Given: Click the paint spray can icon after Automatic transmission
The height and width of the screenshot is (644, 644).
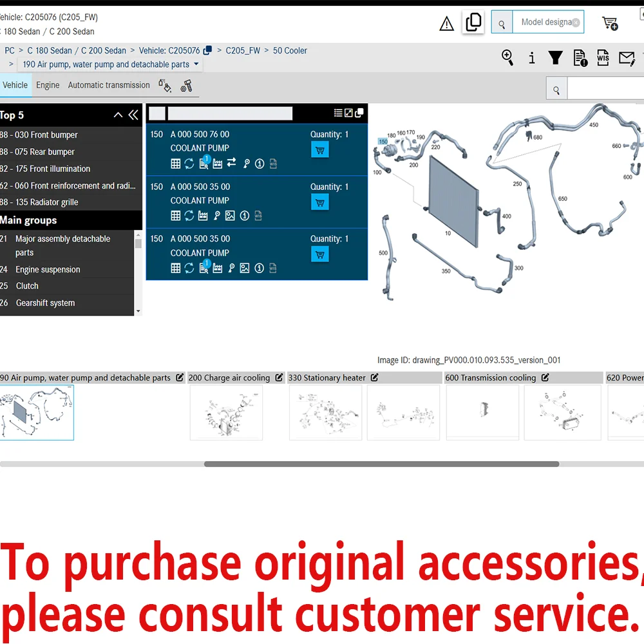Looking at the screenshot, I should pyautogui.click(x=165, y=86).
